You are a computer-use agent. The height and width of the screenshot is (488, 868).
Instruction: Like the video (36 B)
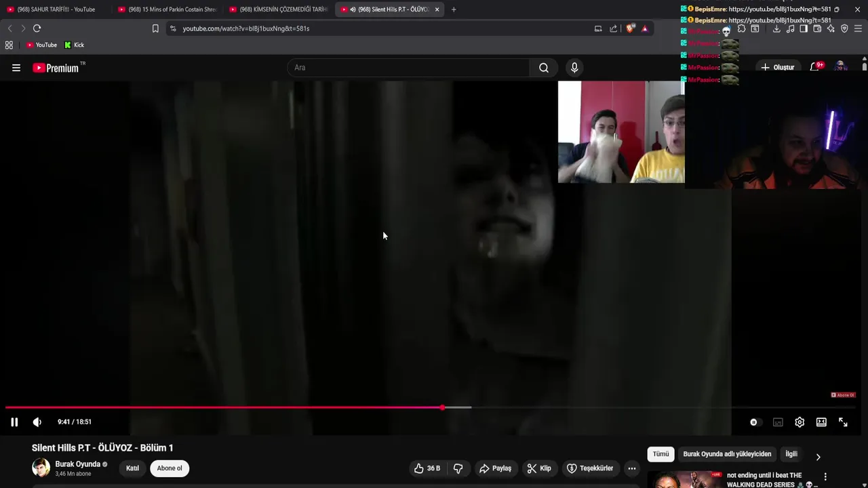point(427,468)
